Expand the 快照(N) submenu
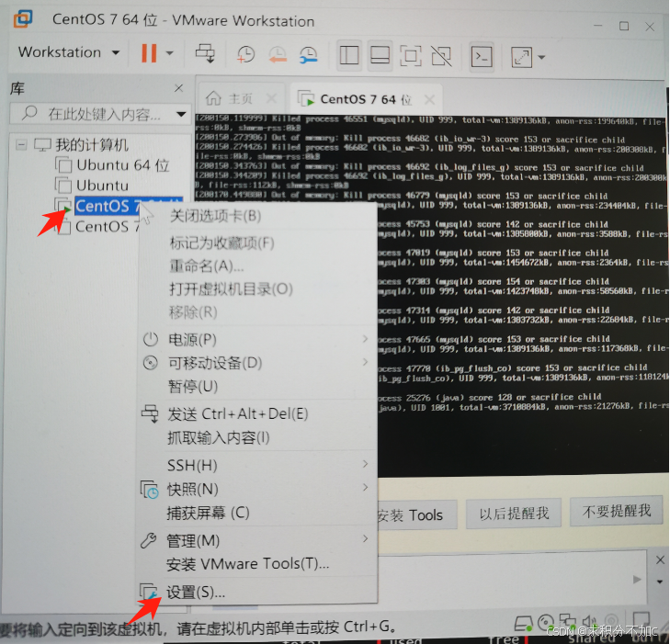The height and width of the screenshot is (644, 670). click(x=256, y=489)
